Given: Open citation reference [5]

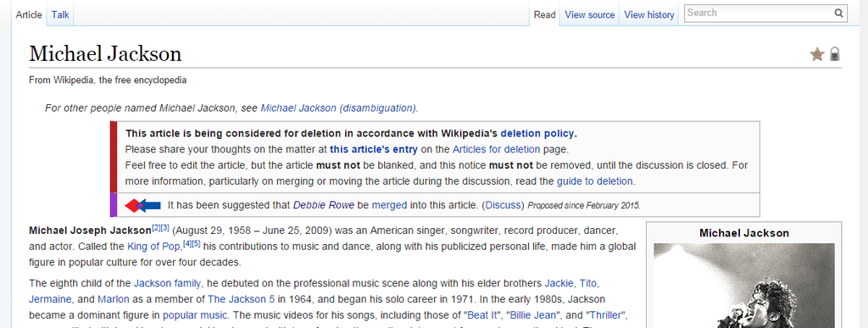Looking at the screenshot, I should (196, 243).
